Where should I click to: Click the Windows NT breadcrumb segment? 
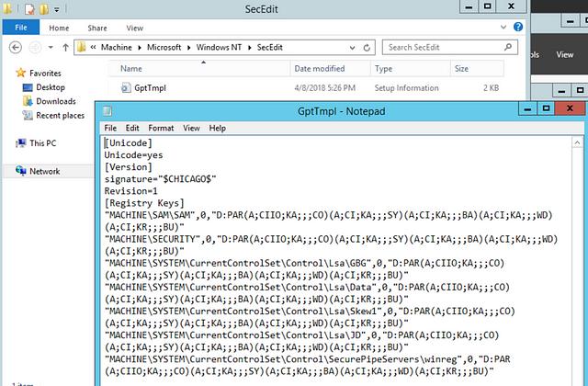pyautogui.click(x=219, y=47)
